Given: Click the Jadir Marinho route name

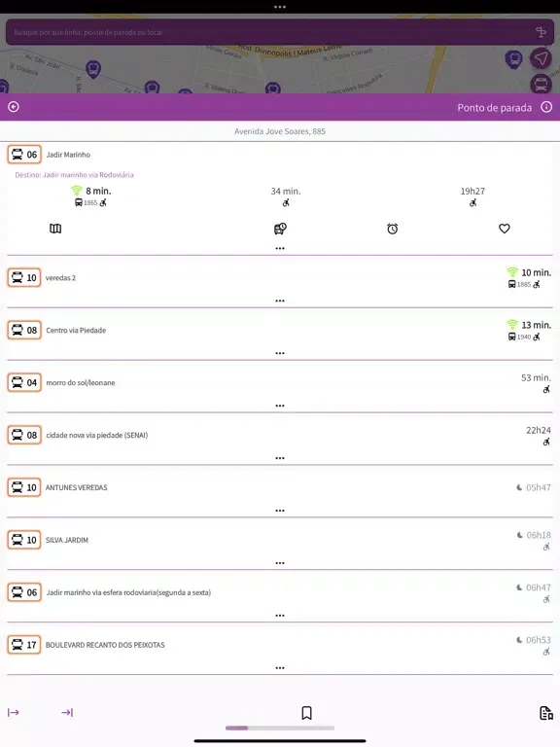Looking at the screenshot, I should coord(68,155).
